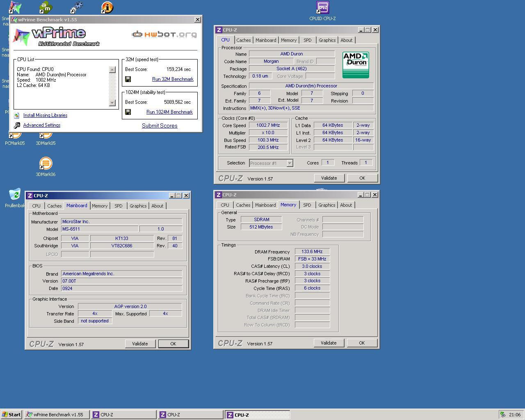
Task: Click the 'FSB + 33 MHz' value
Action: pos(312,259)
